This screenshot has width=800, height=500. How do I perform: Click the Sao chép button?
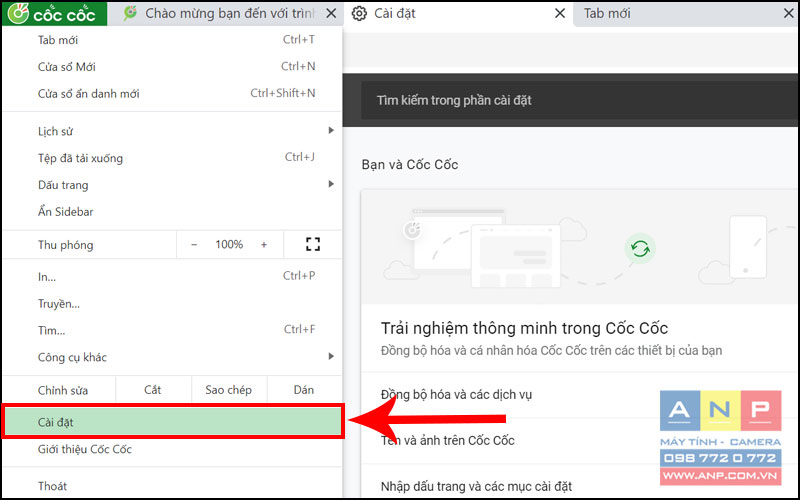(x=229, y=390)
